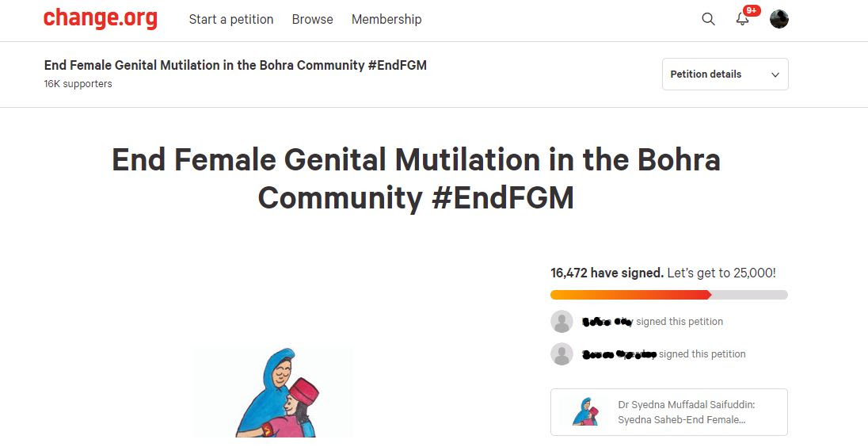Click the change.org logo
This screenshot has width=868, height=447.
coord(101,18)
